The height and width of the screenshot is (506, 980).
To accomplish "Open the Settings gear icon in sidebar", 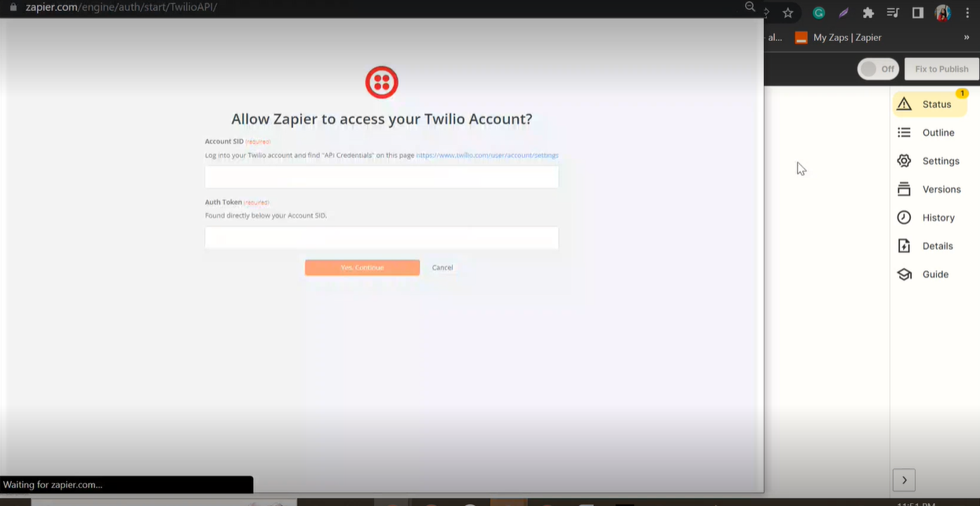I will point(904,160).
